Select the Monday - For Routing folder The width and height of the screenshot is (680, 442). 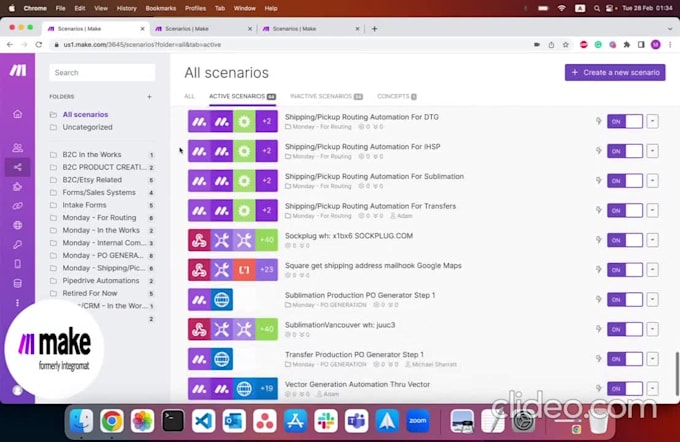(101, 218)
